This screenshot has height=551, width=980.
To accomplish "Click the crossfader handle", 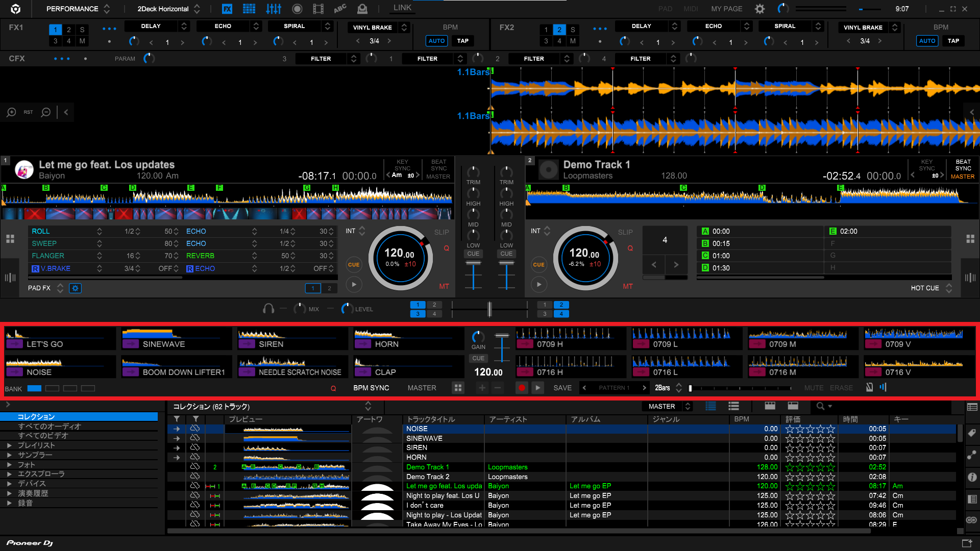I will pyautogui.click(x=489, y=309).
